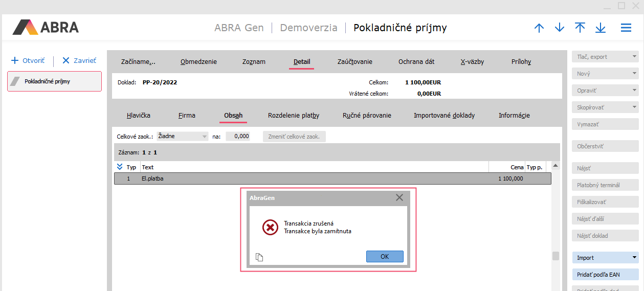Go to previous record with up arrow
The width and height of the screenshot is (644, 291).
539,28
